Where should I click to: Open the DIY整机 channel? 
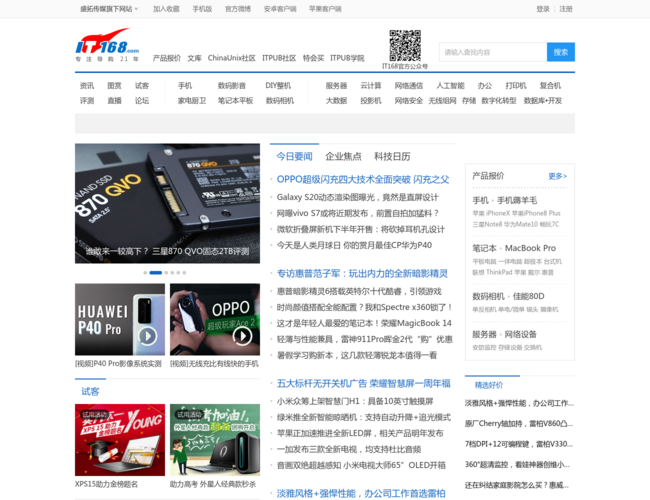278,85
